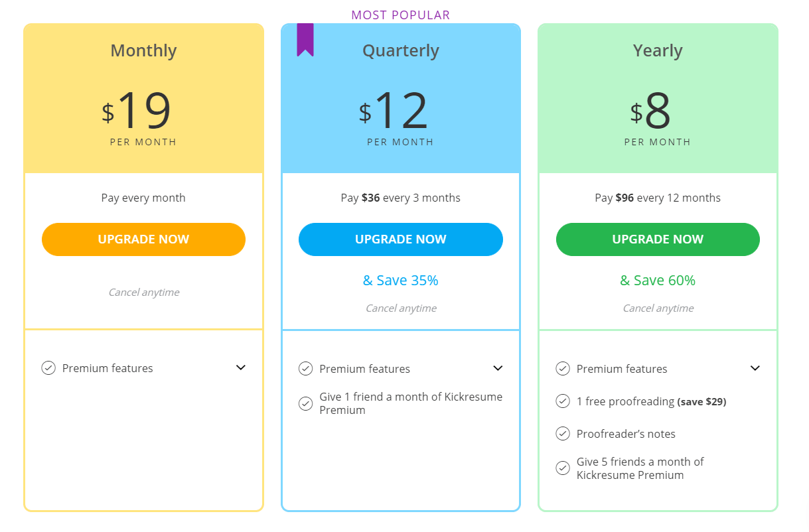Select the Yearly plan header

click(x=657, y=50)
